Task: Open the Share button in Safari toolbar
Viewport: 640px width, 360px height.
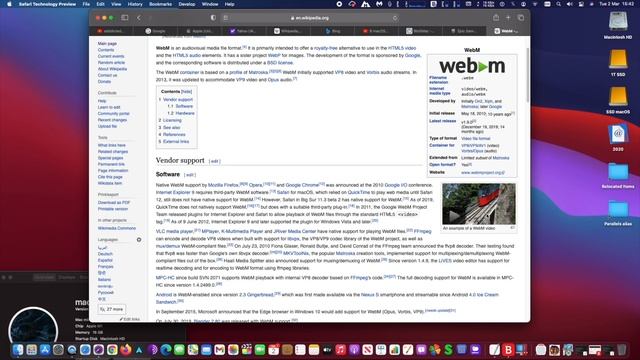Action: (496, 18)
